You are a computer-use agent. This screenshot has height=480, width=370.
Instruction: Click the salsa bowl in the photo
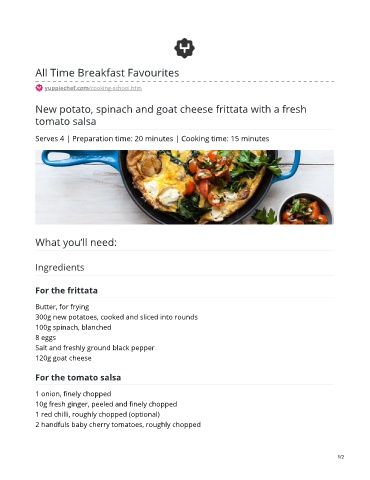point(306,209)
